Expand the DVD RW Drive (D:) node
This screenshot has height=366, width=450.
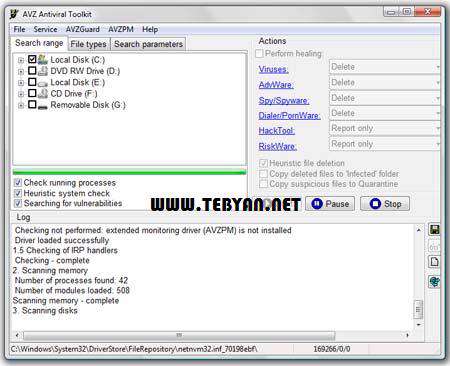pyautogui.click(x=21, y=72)
